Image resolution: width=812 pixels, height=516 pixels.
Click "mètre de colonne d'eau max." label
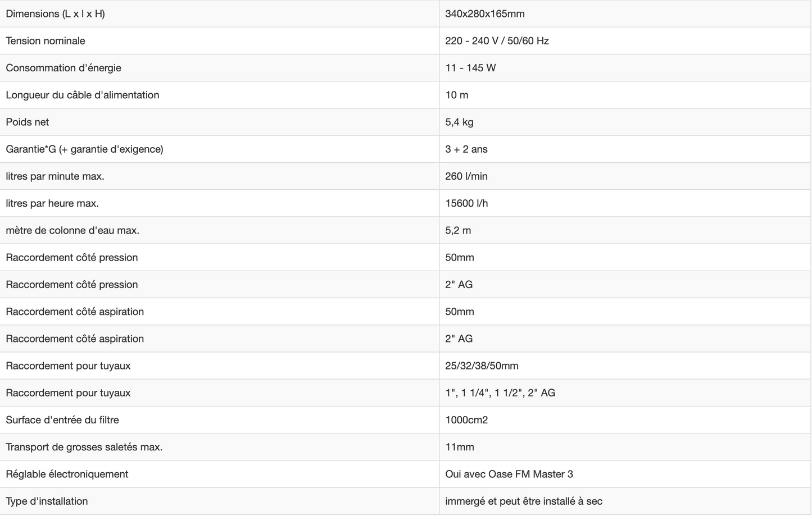tap(72, 230)
